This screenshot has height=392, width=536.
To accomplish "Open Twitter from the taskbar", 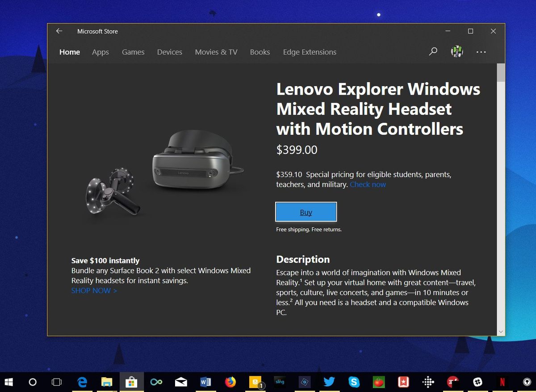I will point(329,382).
